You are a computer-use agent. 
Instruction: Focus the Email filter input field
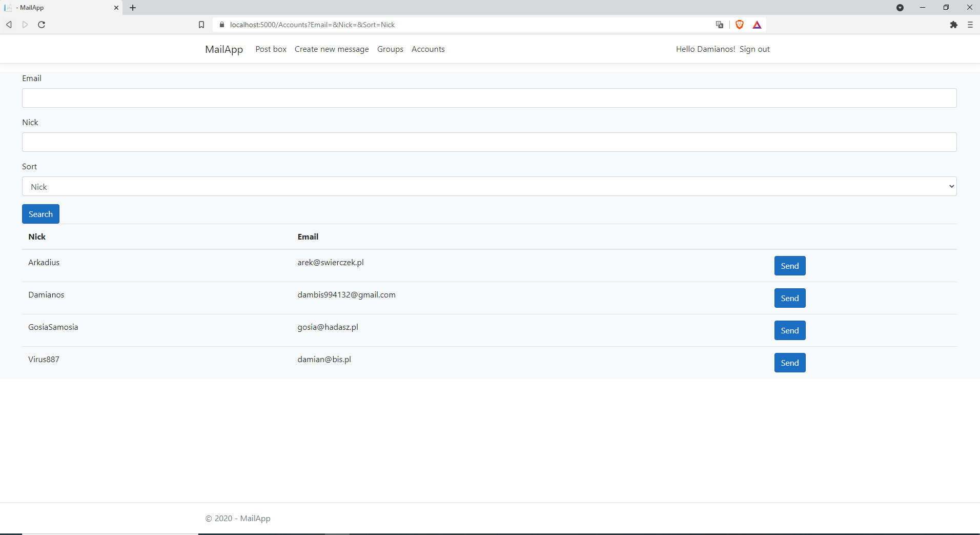pyautogui.click(x=489, y=98)
